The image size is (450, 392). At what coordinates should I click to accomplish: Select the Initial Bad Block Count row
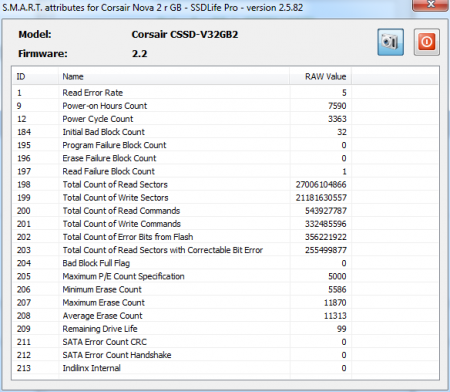click(225, 132)
